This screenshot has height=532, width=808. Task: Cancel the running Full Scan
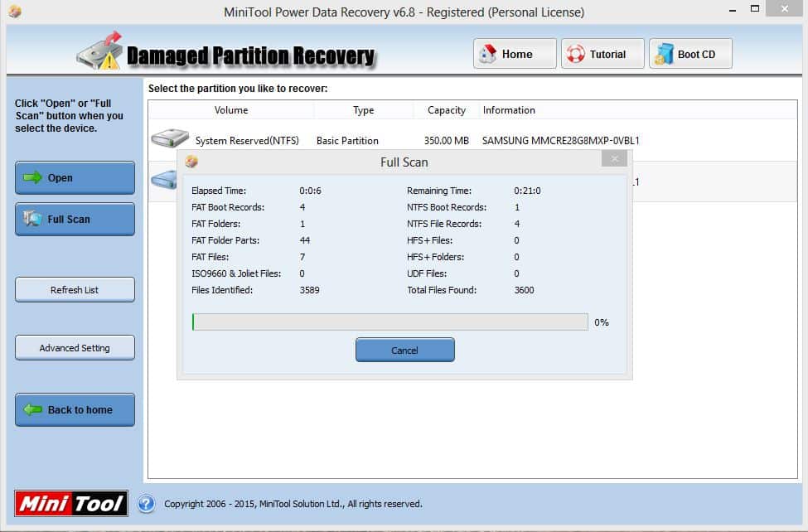(404, 350)
